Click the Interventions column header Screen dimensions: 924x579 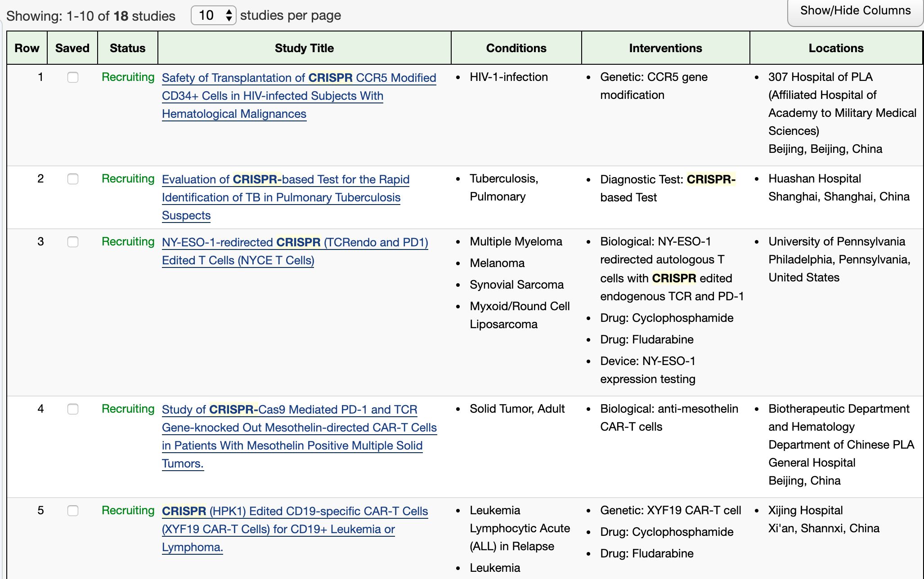tap(666, 48)
